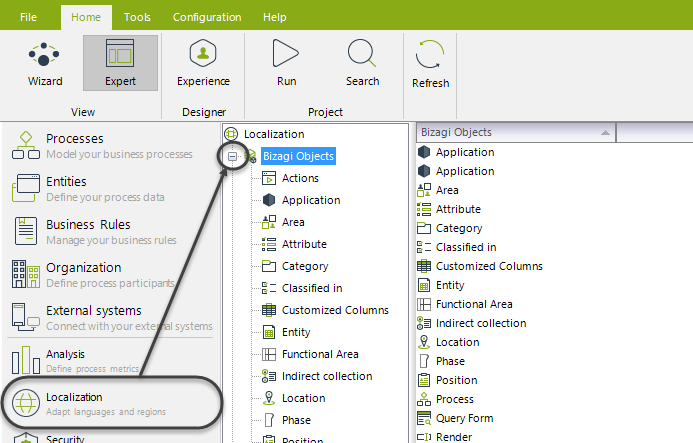Select Location in right list

(457, 342)
